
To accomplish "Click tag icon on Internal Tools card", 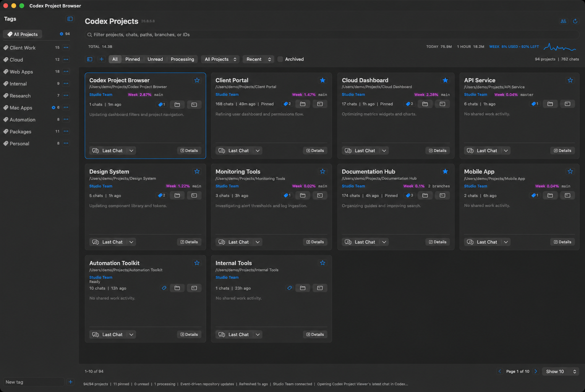I will point(290,288).
